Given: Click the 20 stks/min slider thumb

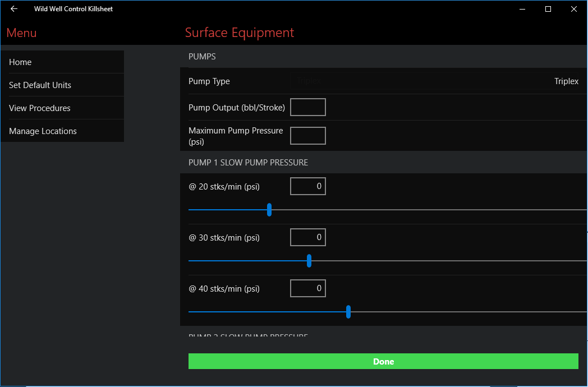Looking at the screenshot, I should (269, 210).
